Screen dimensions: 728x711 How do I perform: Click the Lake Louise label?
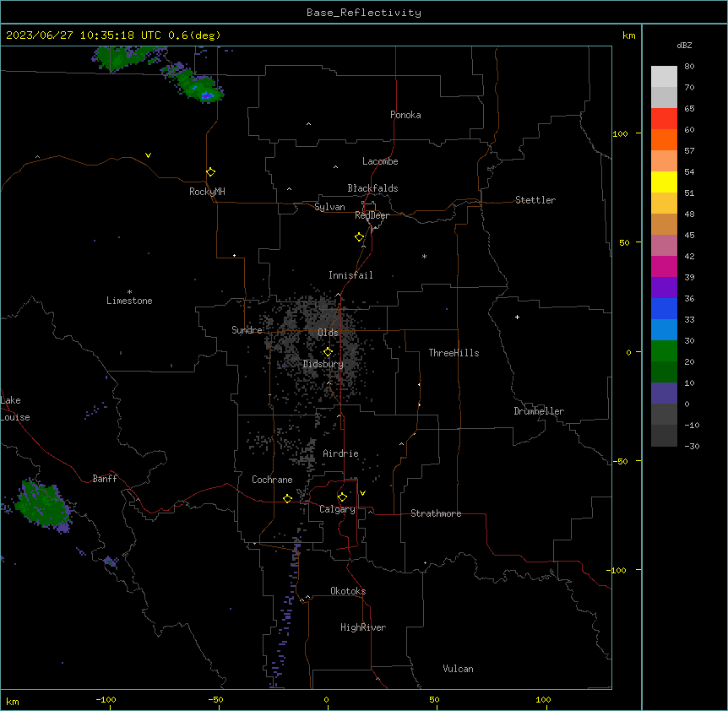tap(15, 409)
